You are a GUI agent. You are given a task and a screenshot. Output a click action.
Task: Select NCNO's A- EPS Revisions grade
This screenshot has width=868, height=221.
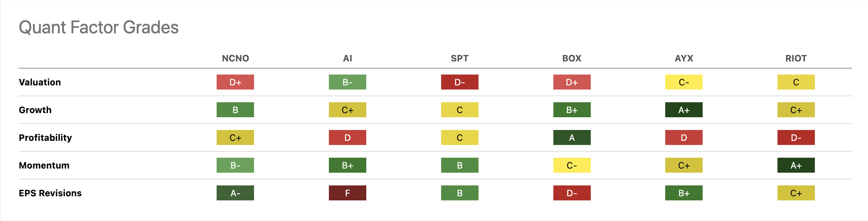(x=235, y=193)
